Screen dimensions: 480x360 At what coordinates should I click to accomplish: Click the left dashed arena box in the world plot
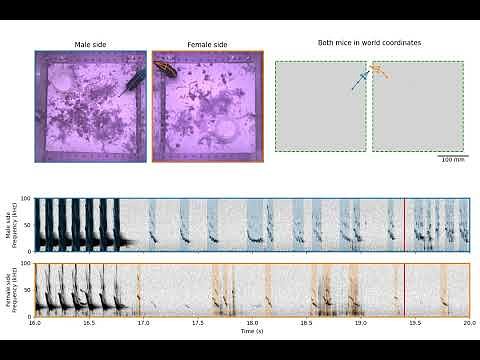point(321,106)
